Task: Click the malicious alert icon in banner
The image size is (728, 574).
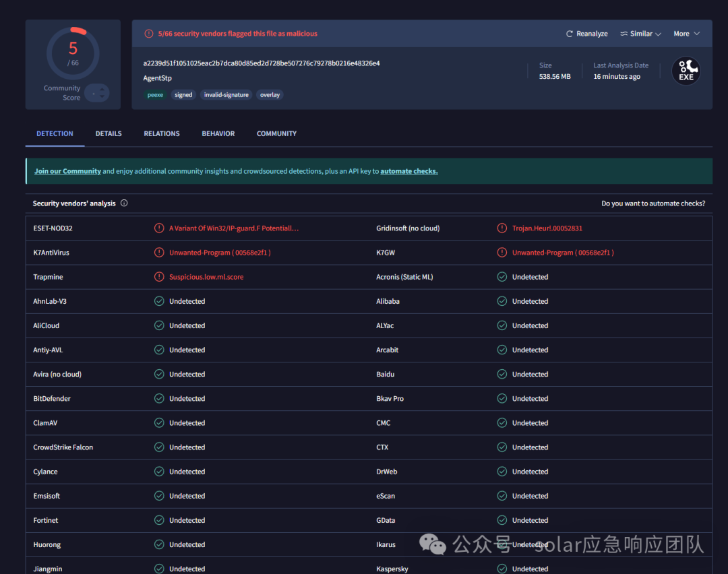Action: 148,34
